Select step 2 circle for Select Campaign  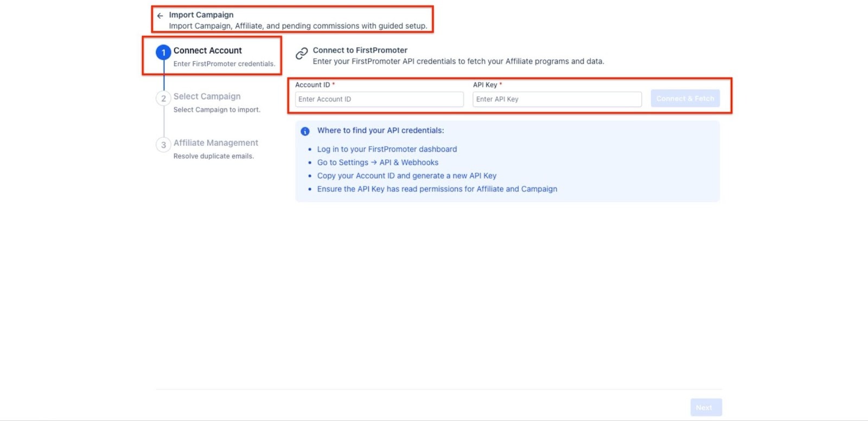coord(163,98)
